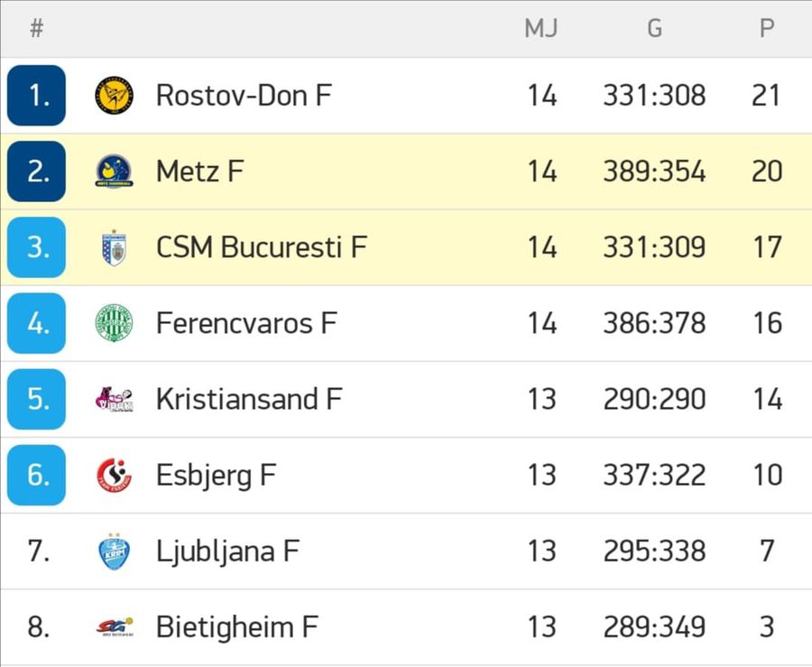Click Bietigheim's 289:349 goals score
Viewport: 812px width, 667px height.
[655, 626]
